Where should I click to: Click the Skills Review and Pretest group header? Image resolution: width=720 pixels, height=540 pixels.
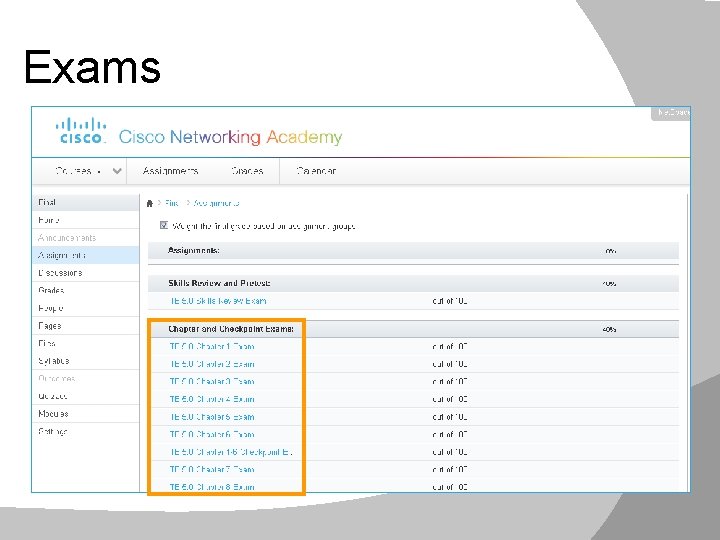point(413,283)
